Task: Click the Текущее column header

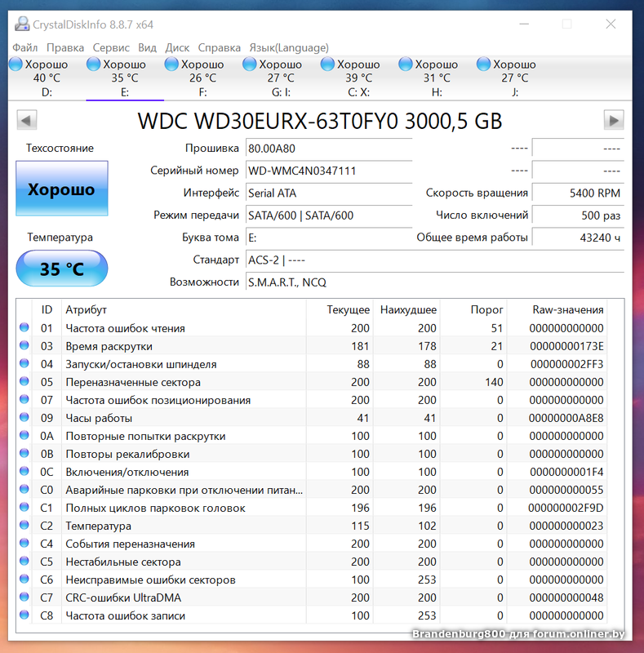Action: coord(348,310)
